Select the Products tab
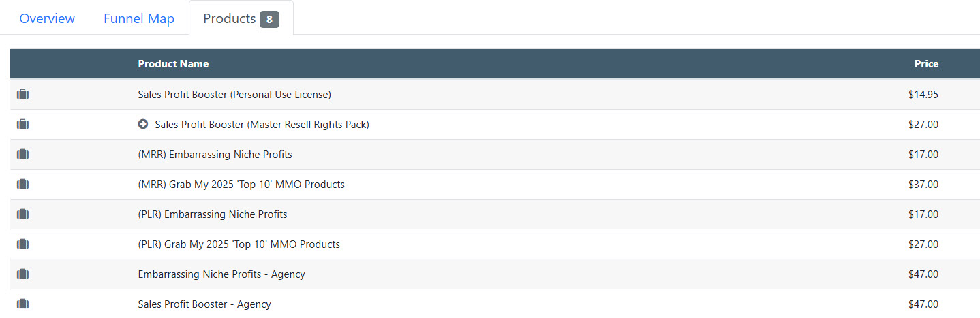This screenshot has width=980, height=318. click(230, 18)
